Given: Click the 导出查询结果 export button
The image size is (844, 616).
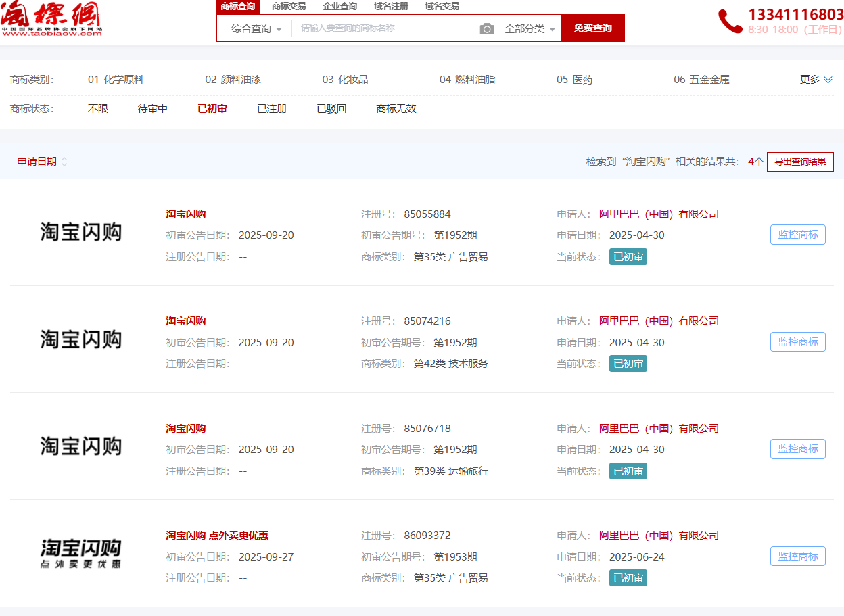Looking at the screenshot, I should tap(799, 162).
